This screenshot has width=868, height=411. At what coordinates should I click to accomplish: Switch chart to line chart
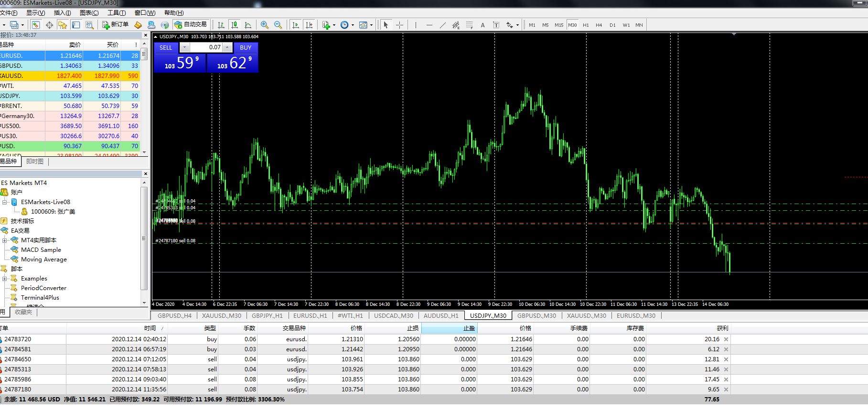(x=247, y=25)
